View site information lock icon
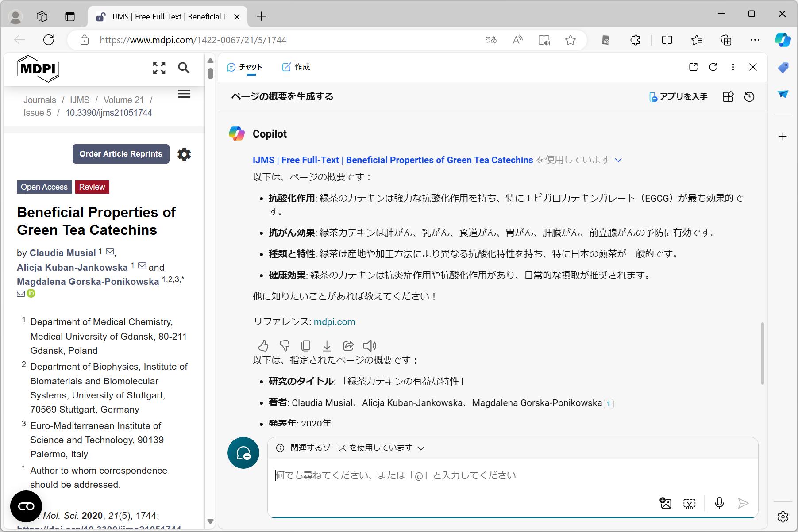This screenshot has height=532, width=798. [x=85, y=40]
